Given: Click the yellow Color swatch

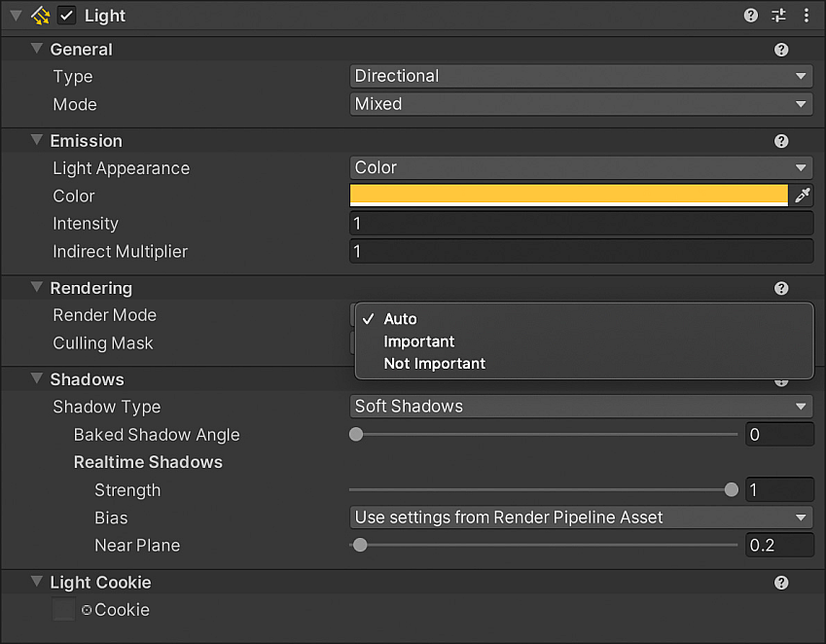Looking at the screenshot, I should [x=568, y=195].
